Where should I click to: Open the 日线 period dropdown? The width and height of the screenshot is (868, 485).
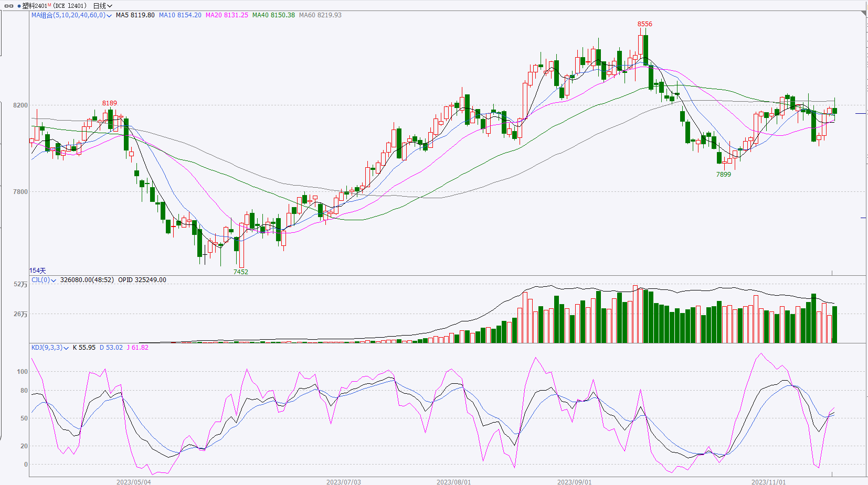[102, 6]
